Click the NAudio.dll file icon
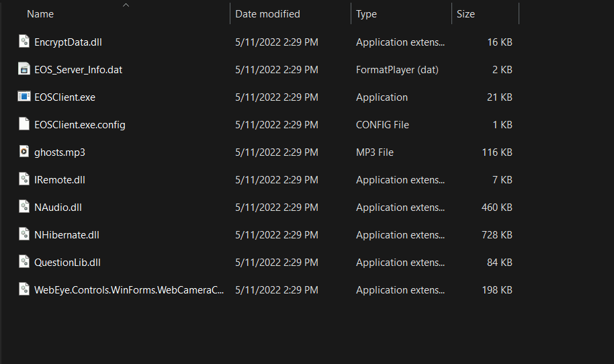This screenshot has height=364, width=614. [x=24, y=207]
